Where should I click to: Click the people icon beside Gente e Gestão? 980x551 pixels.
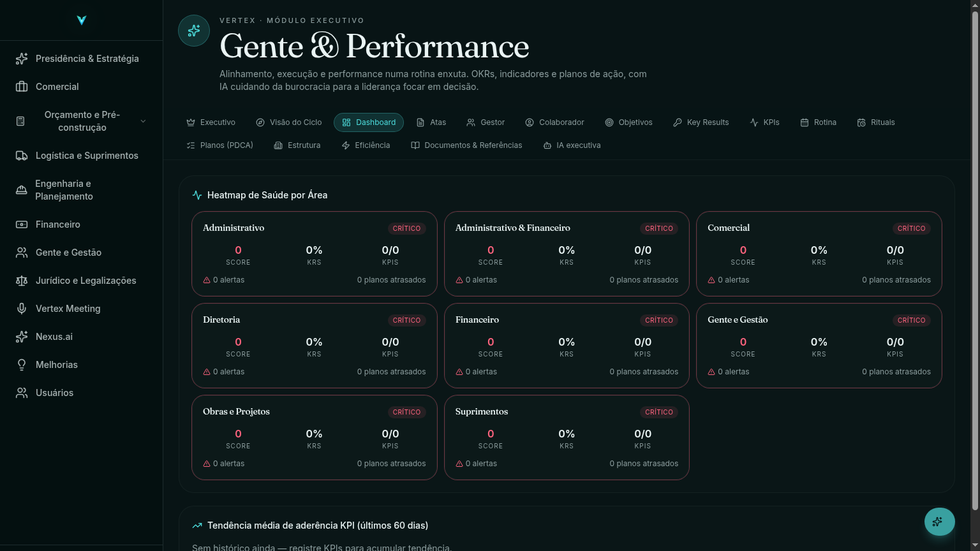tap(22, 253)
